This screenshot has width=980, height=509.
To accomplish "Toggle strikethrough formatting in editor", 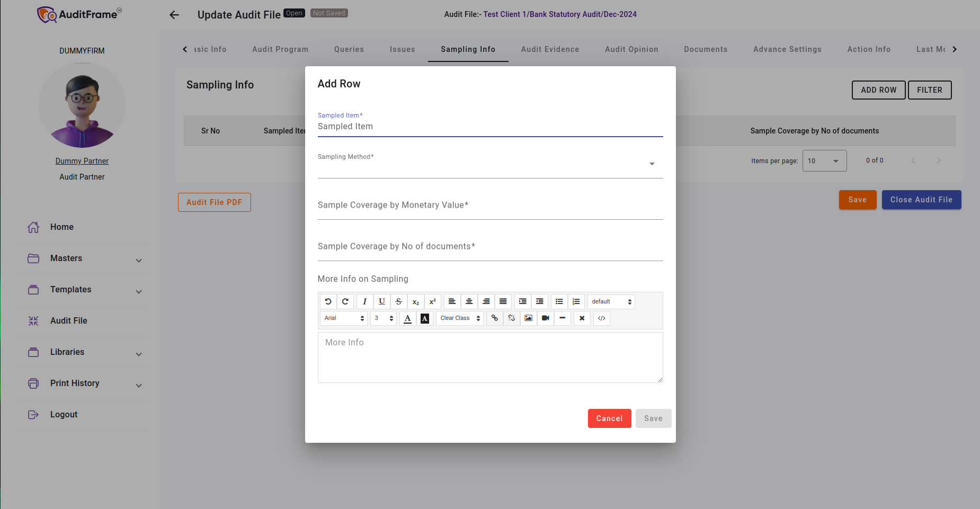I will click(x=398, y=301).
